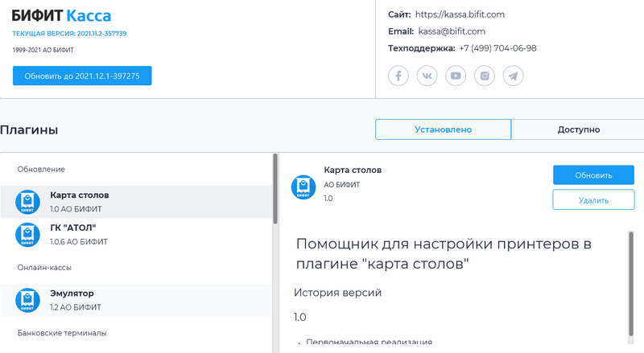This screenshot has width=644, height=353.
Task: Click the plugin list scrollbar
Action: tap(275, 189)
